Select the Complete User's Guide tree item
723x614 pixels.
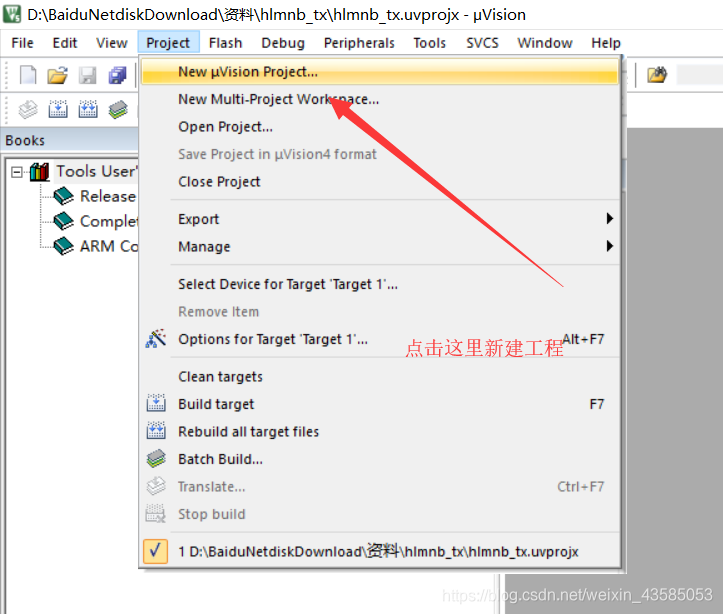tap(108, 221)
